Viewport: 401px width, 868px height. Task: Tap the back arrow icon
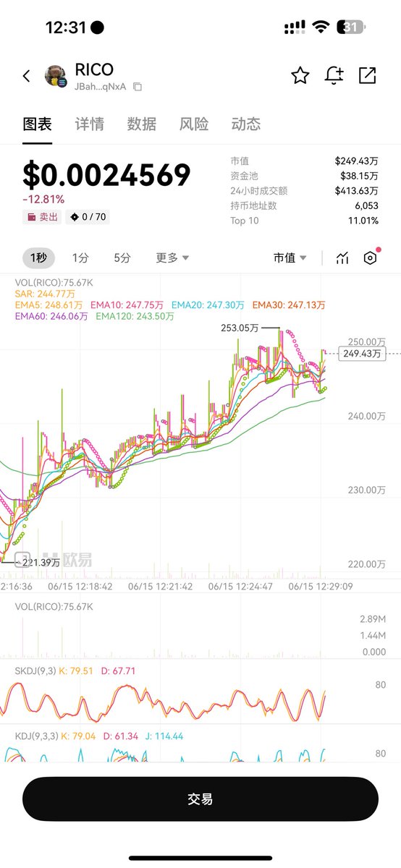pyautogui.click(x=27, y=76)
